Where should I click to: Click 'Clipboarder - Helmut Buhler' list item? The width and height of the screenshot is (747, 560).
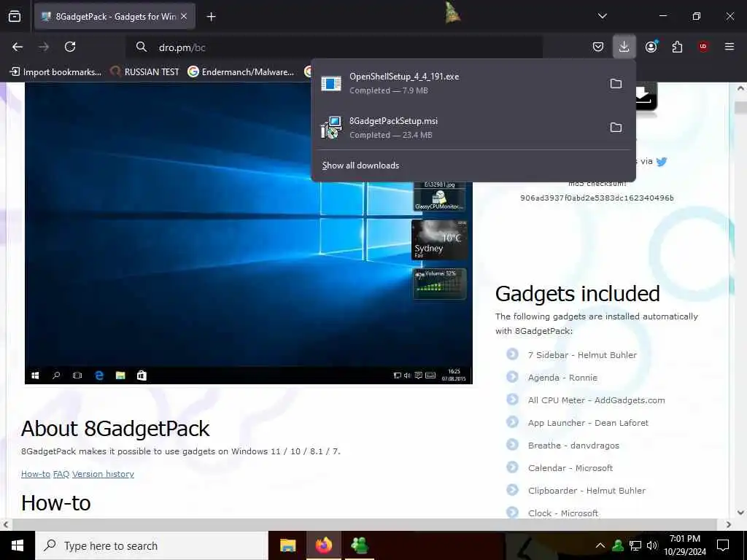(587, 491)
